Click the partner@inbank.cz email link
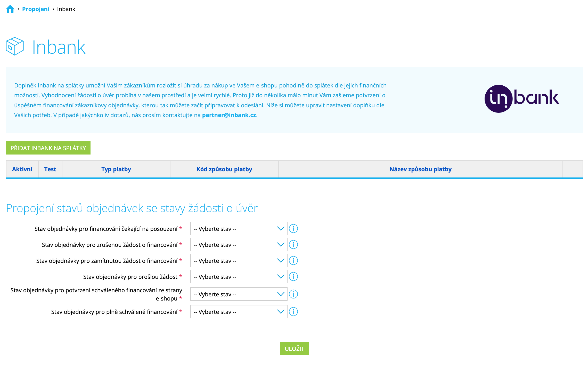 point(229,115)
